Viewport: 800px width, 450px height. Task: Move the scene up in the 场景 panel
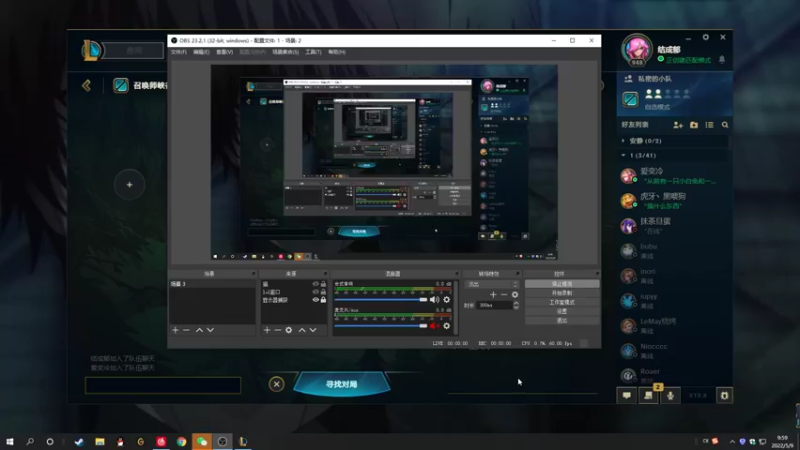(x=199, y=330)
